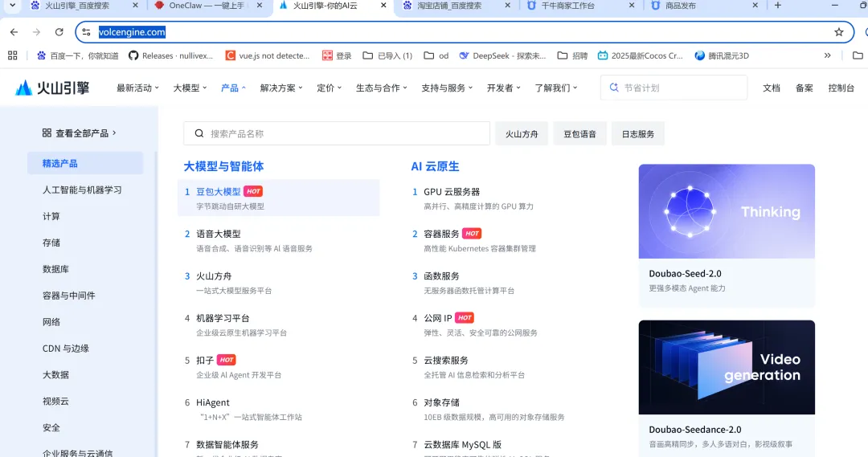Expand 最新活动 navigation menu
Screen dimensions: 868x457
137,88
